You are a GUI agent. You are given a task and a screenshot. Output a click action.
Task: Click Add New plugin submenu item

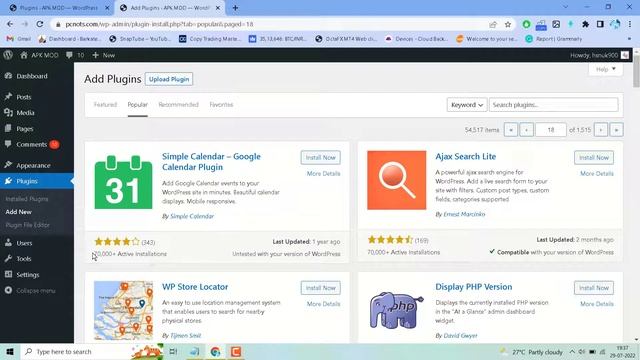pos(18,212)
